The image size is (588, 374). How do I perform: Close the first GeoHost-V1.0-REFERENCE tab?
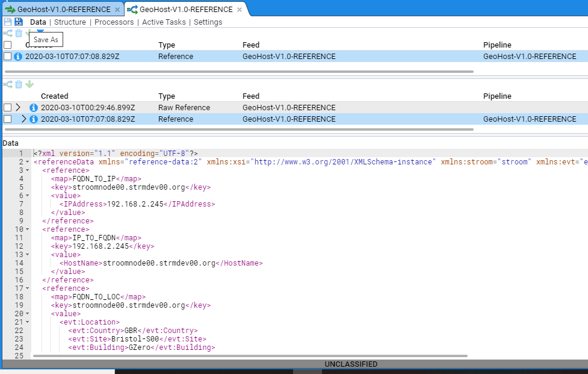117,10
